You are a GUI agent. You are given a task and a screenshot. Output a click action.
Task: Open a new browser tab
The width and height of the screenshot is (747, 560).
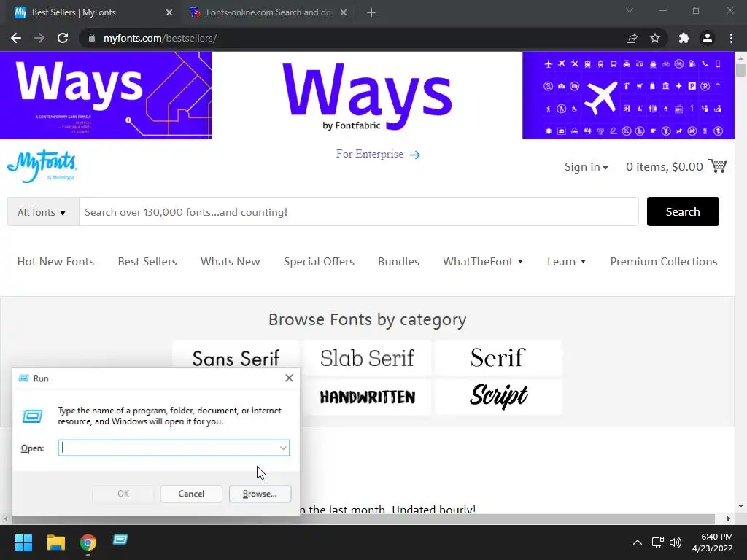point(371,12)
